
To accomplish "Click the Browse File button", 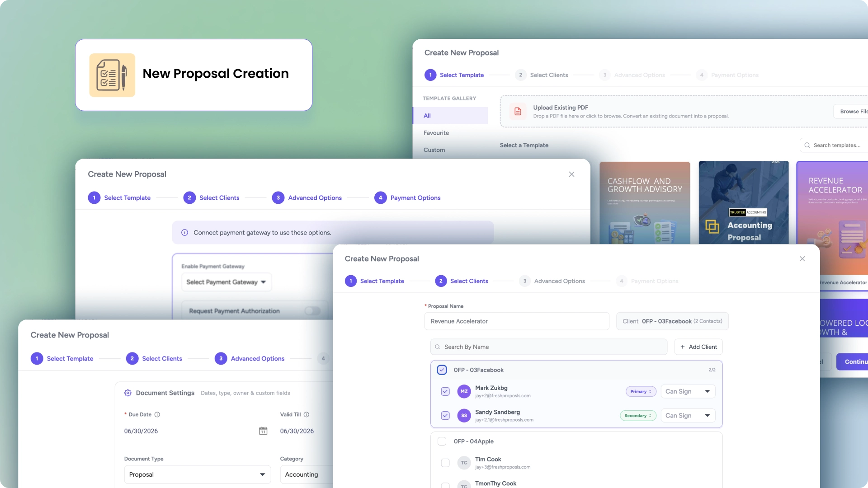I will click(852, 112).
